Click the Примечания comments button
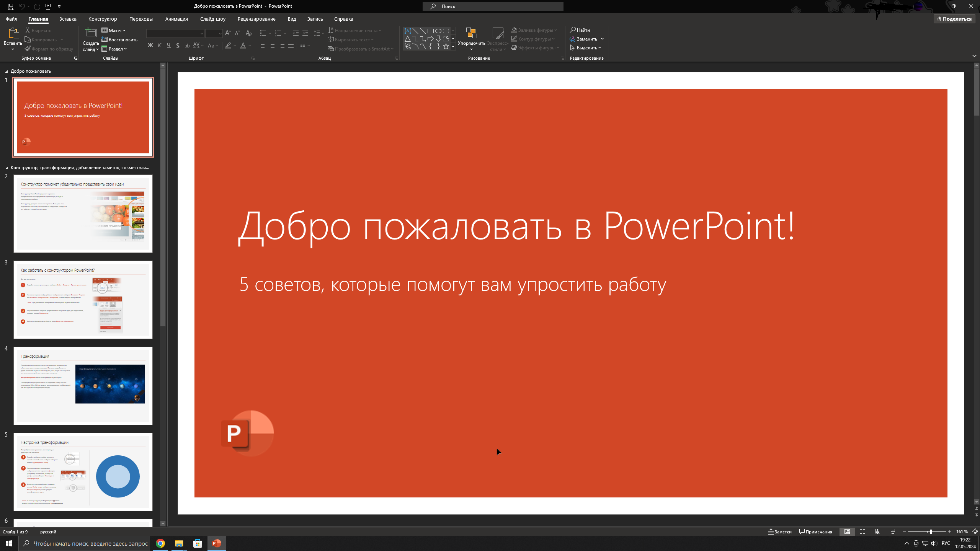 tap(816, 531)
